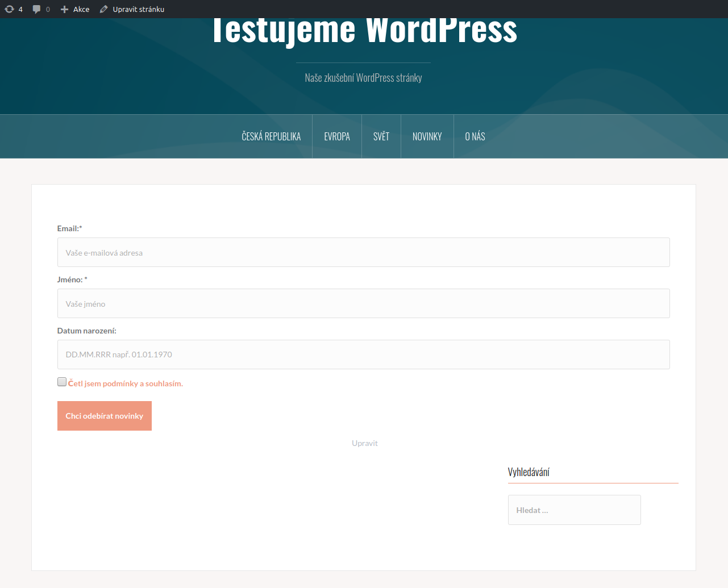Click the updates count 4

pyautogui.click(x=20, y=9)
